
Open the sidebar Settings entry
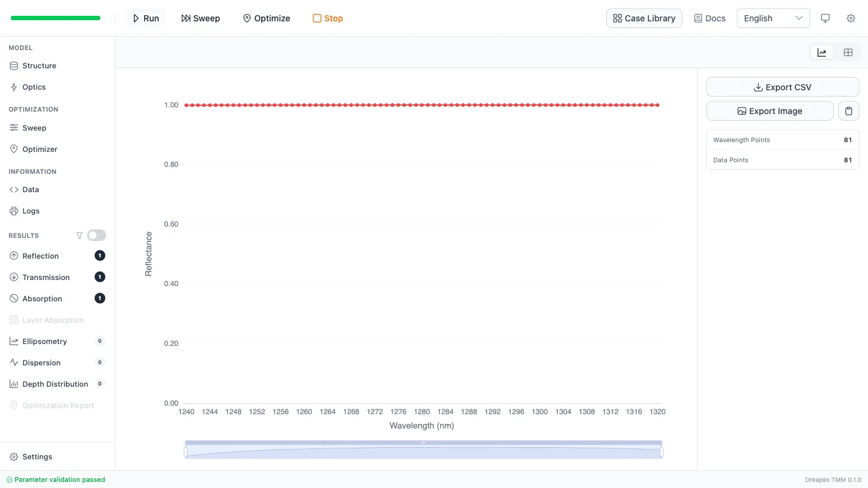(57, 457)
